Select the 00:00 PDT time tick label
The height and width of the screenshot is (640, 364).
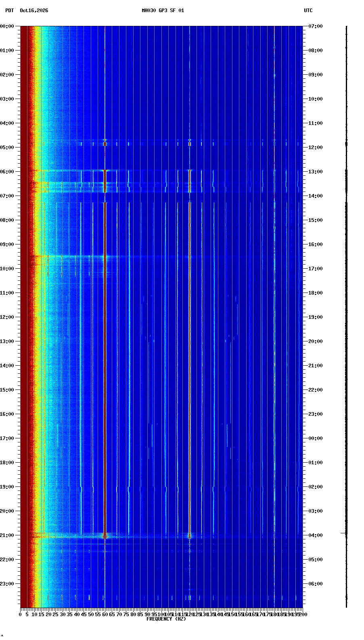click(x=7, y=26)
